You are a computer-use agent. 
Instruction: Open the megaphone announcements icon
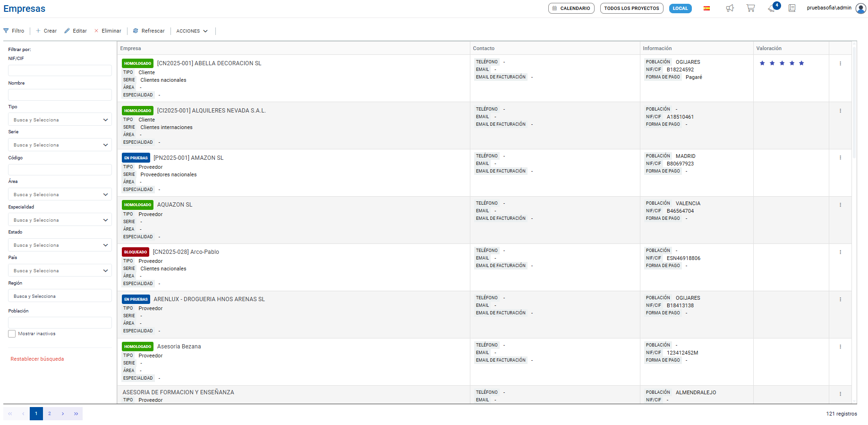point(730,8)
